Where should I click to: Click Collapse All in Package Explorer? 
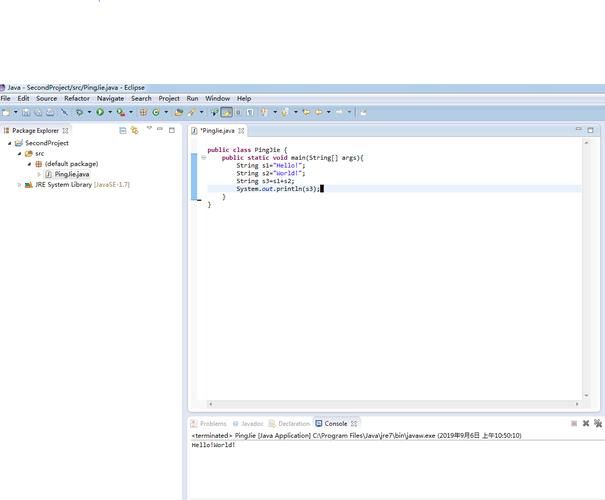[x=123, y=131]
